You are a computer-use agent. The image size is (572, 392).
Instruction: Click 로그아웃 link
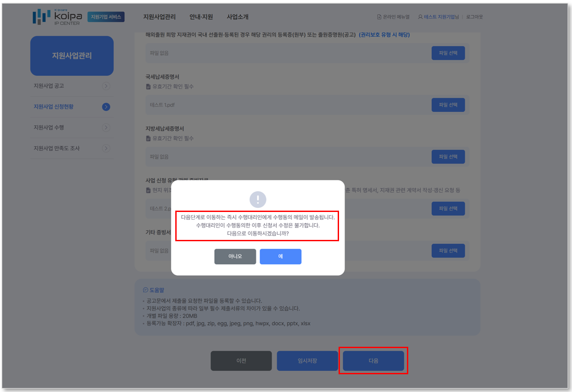474,17
